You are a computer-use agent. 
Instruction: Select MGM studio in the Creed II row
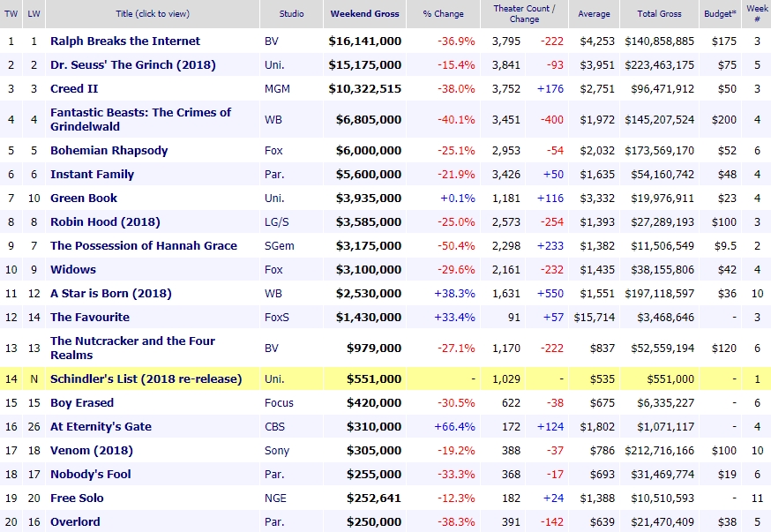pyautogui.click(x=277, y=88)
